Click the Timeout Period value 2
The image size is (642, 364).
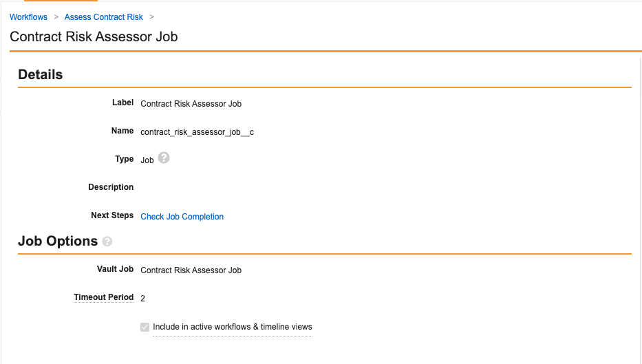point(143,299)
